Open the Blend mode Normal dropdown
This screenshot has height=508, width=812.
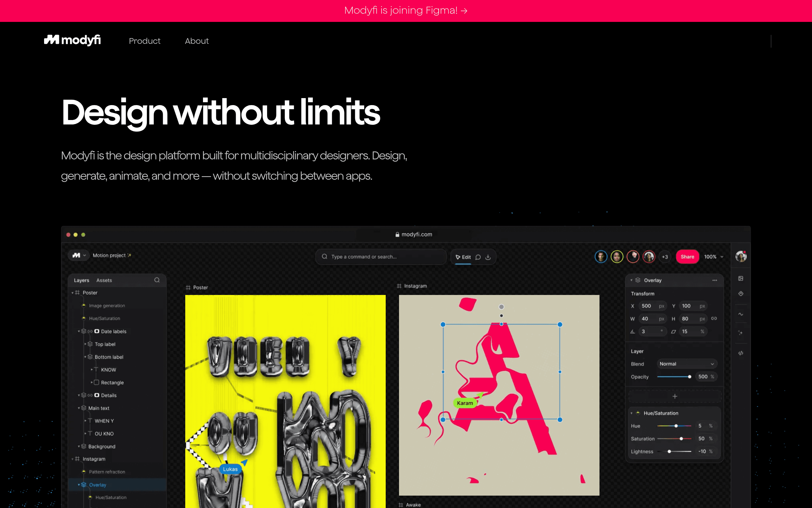[687, 364]
